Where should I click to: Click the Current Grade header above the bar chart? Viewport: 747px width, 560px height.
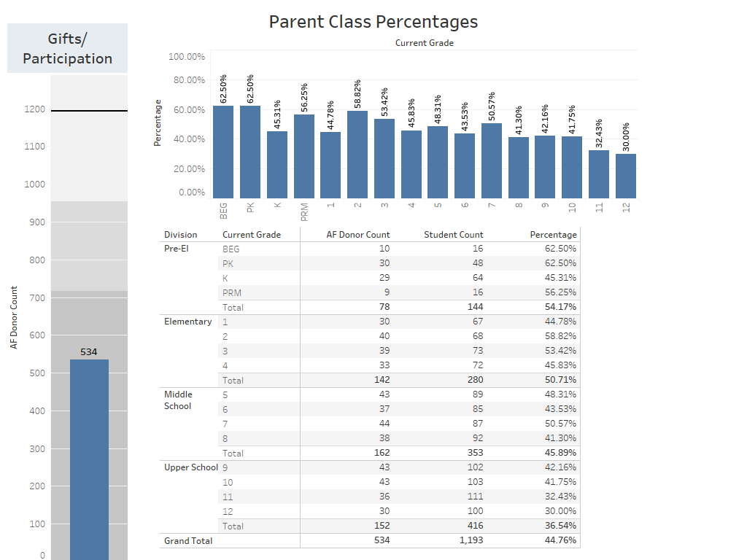pyautogui.click(x=425, y=43)
